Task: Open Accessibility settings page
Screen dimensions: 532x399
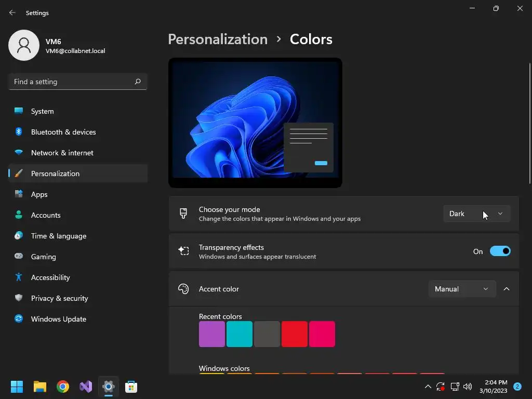Action: 78,277
